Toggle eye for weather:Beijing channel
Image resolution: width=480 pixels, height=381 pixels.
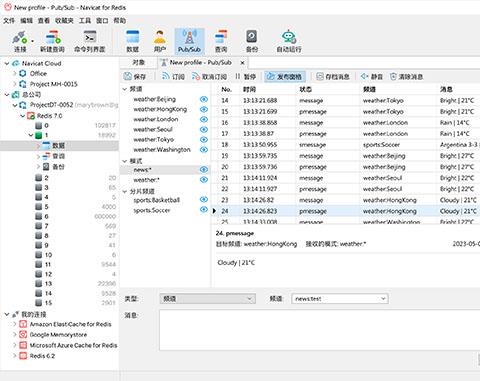point(204,99)
